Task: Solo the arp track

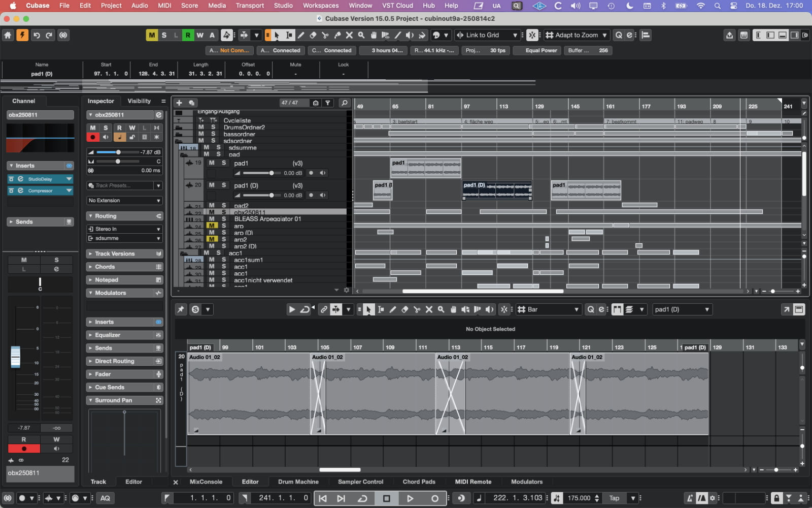Action: (x=223, y=226)
